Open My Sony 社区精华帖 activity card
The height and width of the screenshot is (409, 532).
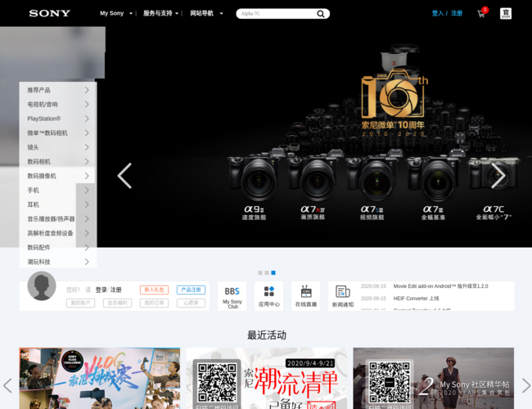(434, 378)
